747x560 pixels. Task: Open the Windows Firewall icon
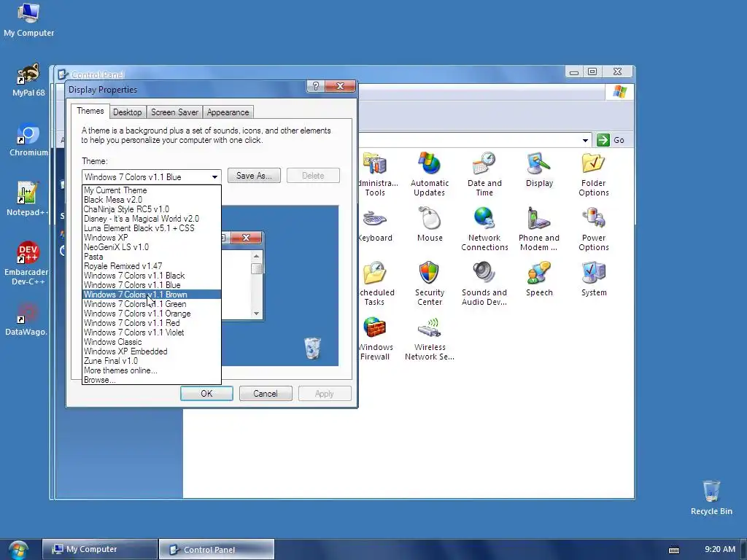tap(375, 338)
